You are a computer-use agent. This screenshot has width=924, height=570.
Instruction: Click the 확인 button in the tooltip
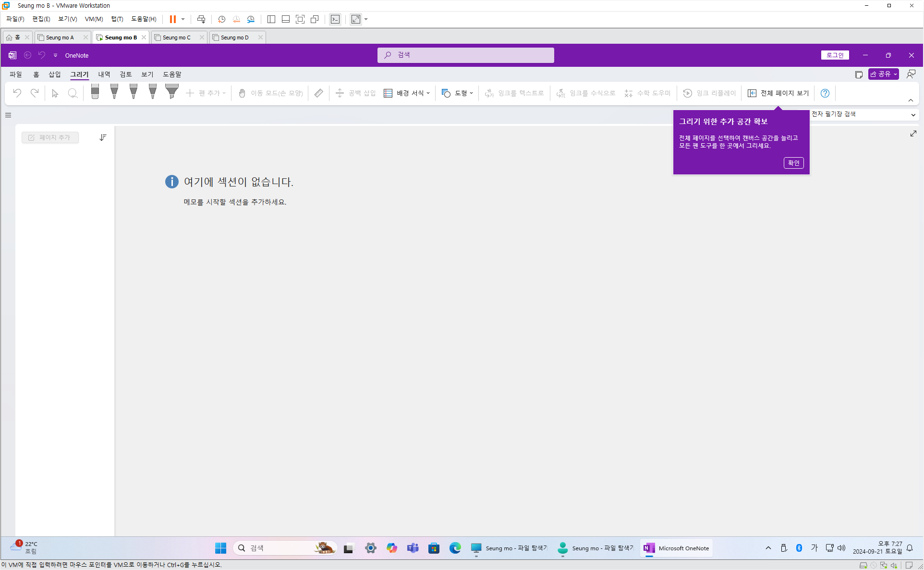793,163
